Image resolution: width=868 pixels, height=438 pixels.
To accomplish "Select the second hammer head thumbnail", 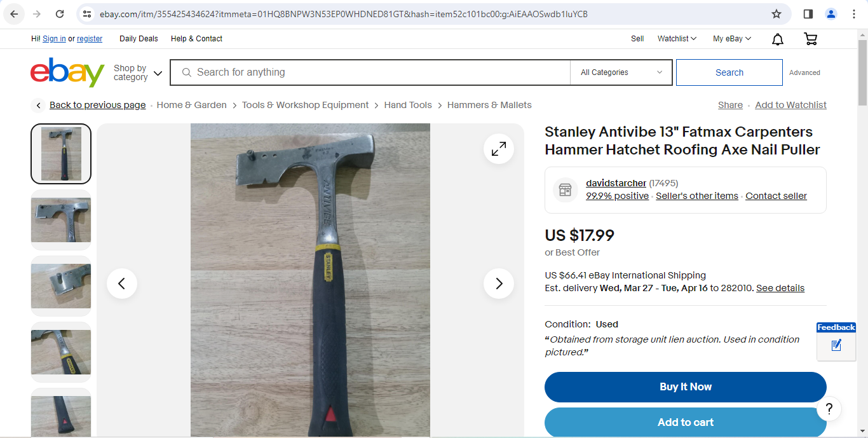I will coord(61,220).
